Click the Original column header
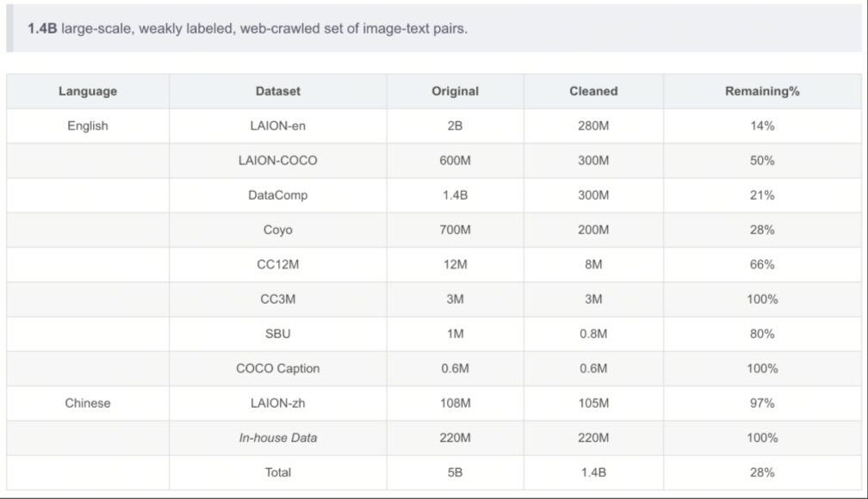The image size is (868, 499). 455,91
